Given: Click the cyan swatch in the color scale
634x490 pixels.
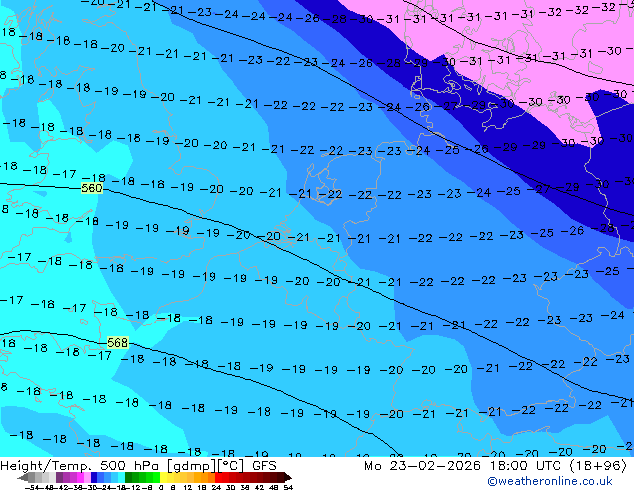Looking at the screenshot, I should 121,477.
